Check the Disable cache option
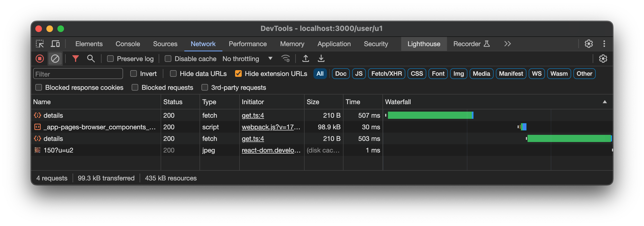Screen dimensions: 644x226 (168, 59)
